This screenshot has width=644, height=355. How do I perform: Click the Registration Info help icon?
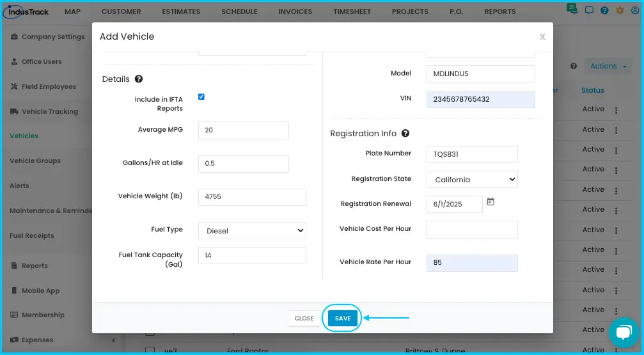tap(405, 133)
